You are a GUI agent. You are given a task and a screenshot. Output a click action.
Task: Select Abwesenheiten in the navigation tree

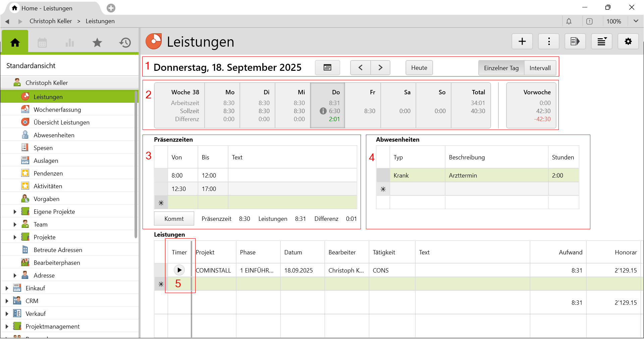[54, 135]
